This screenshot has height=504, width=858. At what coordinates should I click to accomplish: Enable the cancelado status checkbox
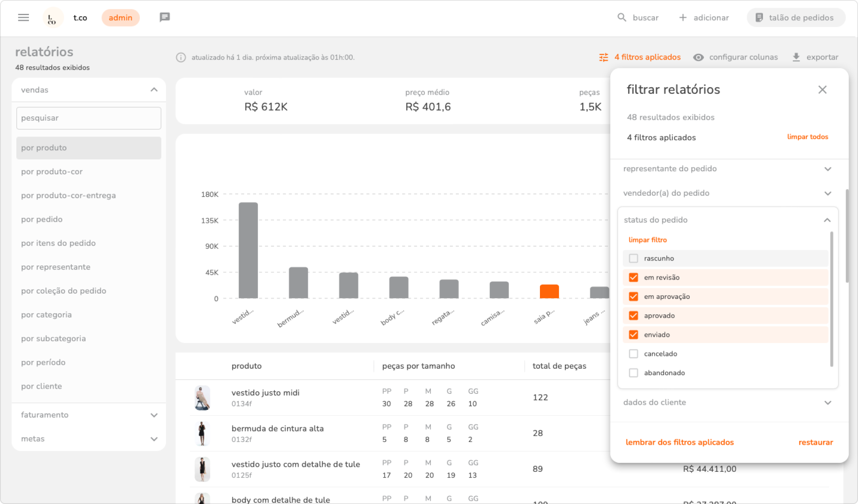[x=633, y=354]
